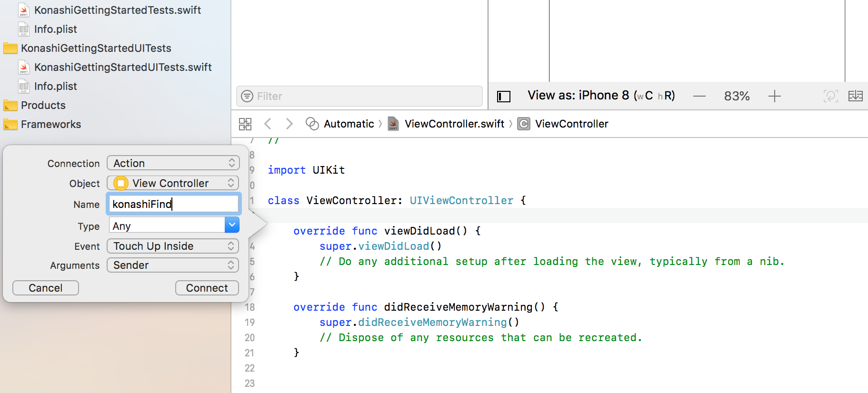Click the Connect button
The image size is (868, 393).
click(x=207, y=288)
